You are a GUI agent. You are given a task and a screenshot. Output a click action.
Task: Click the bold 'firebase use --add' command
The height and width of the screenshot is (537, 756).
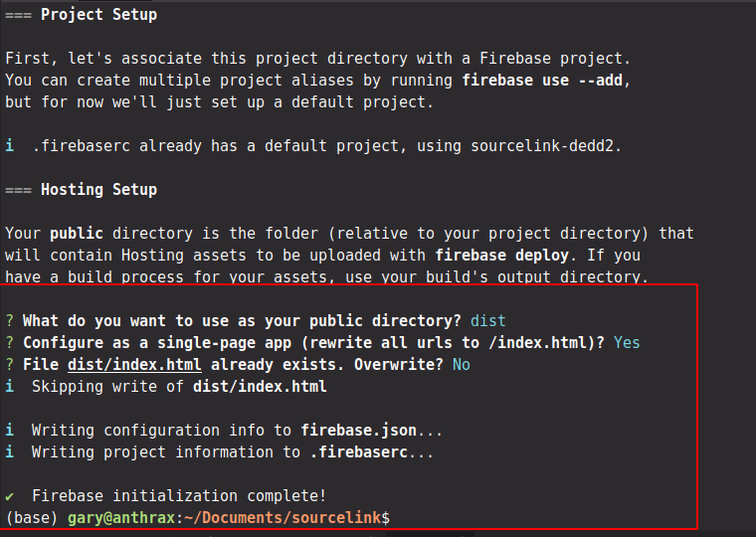pyautogui.click(x=542, y=80)
